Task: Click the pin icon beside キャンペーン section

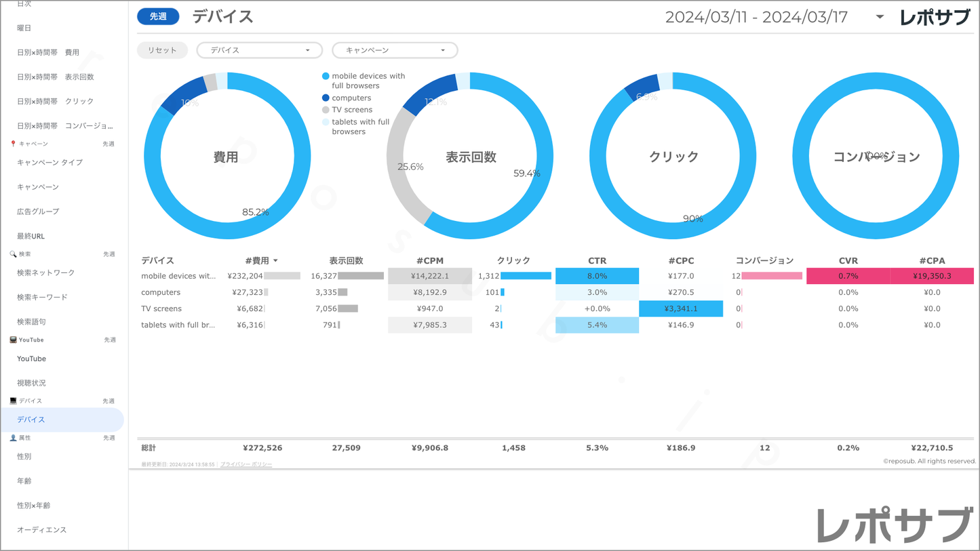Action: pos(13,144)
